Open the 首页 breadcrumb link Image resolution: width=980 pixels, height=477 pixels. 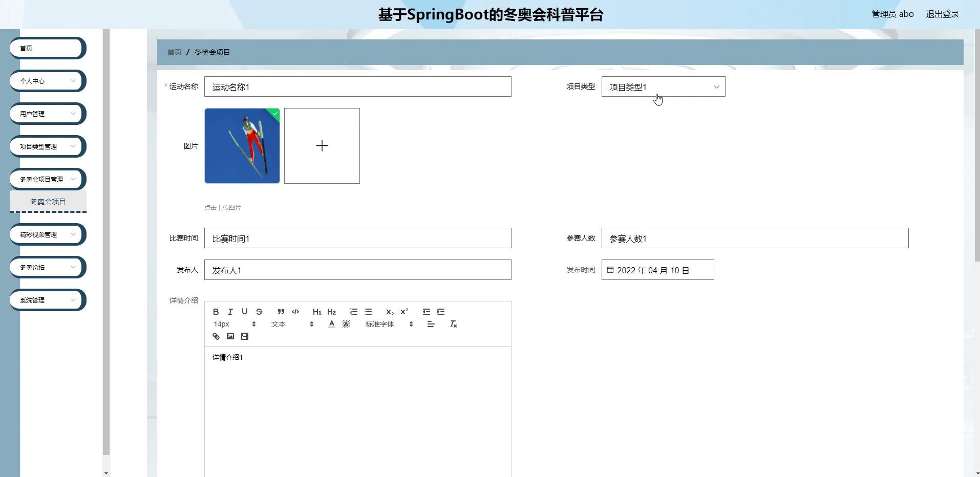point(174,52)
